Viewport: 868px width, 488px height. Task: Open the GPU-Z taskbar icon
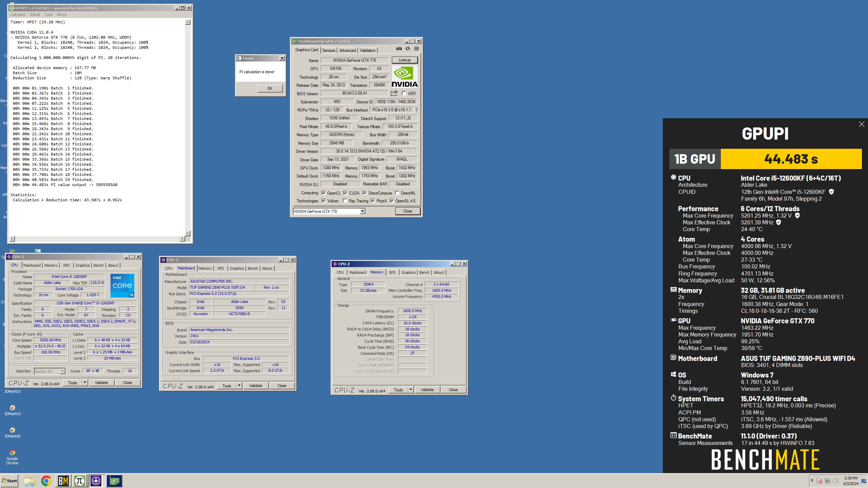pos(114,481)
